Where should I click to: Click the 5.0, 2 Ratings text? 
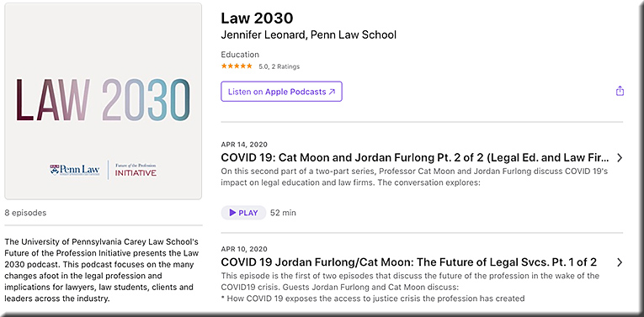[279, 66]
